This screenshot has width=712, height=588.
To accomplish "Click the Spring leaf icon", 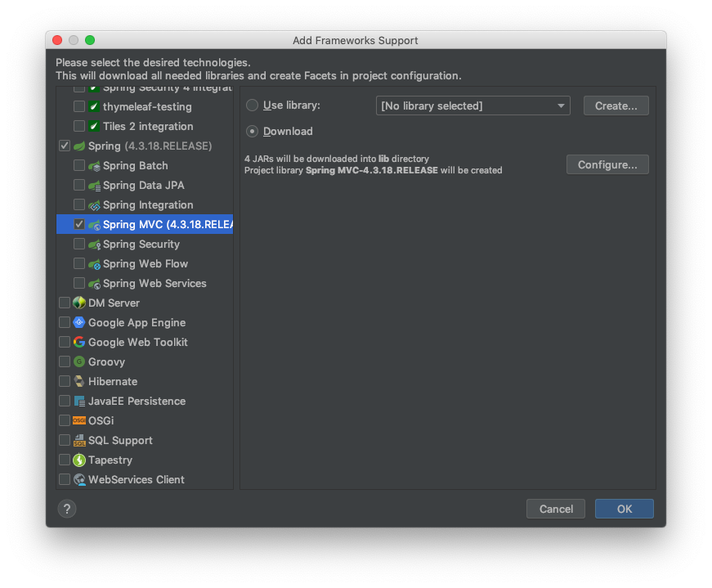I will coord(79,146).
